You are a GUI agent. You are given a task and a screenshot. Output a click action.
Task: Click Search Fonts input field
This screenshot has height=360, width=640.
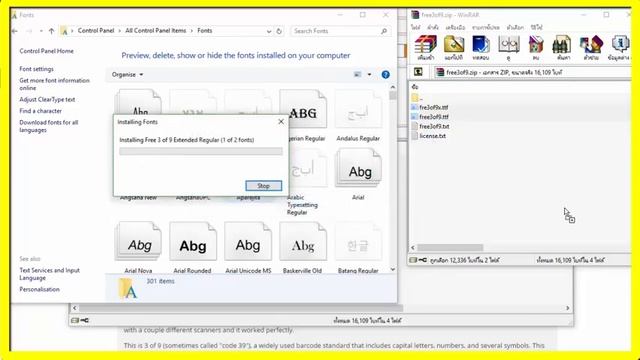(x=335, y=31)
